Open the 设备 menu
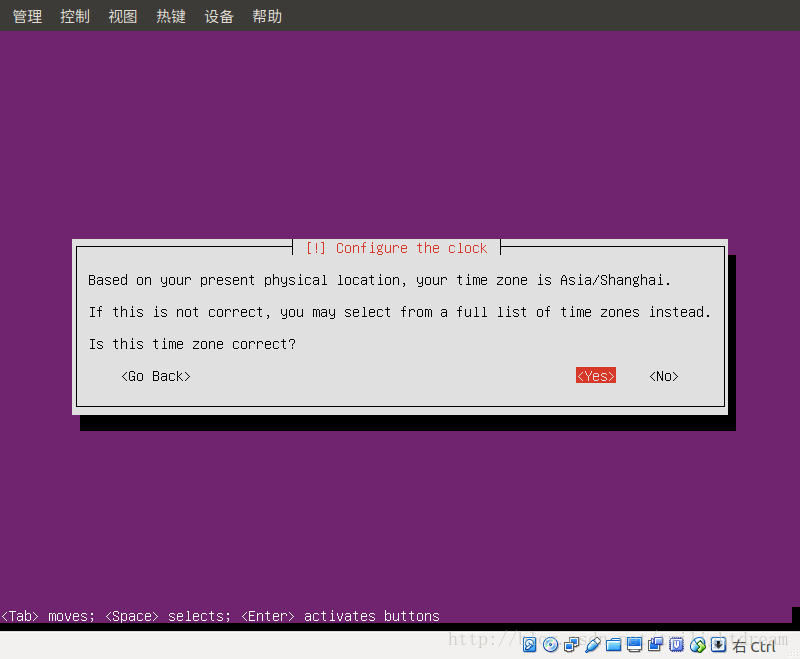This screenshot has width=800, height=659. tap(219, 15)
